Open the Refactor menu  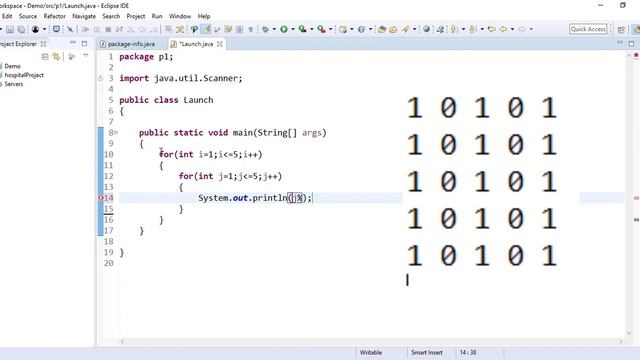(x=54, y=16)
